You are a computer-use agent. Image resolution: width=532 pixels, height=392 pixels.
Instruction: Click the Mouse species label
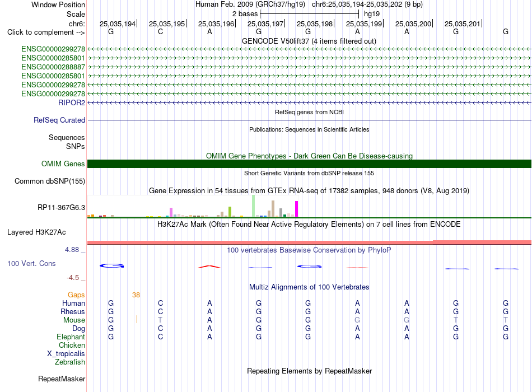point(74,320)
